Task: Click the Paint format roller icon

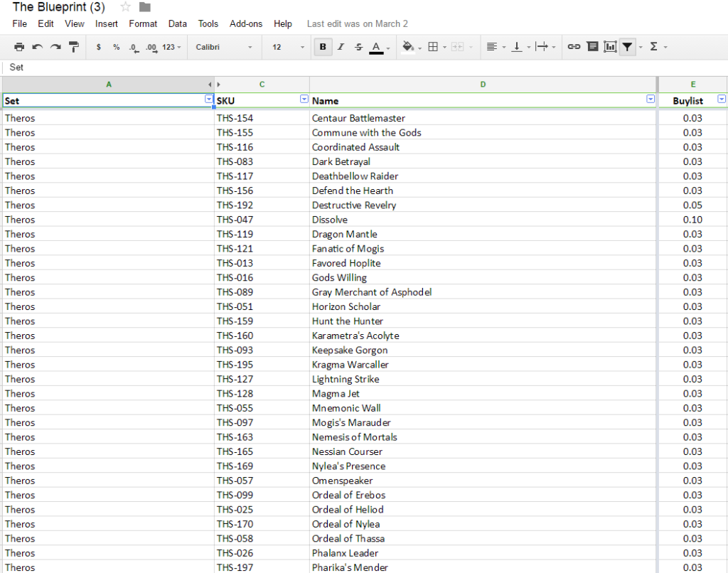Action: tap(74, 47)
